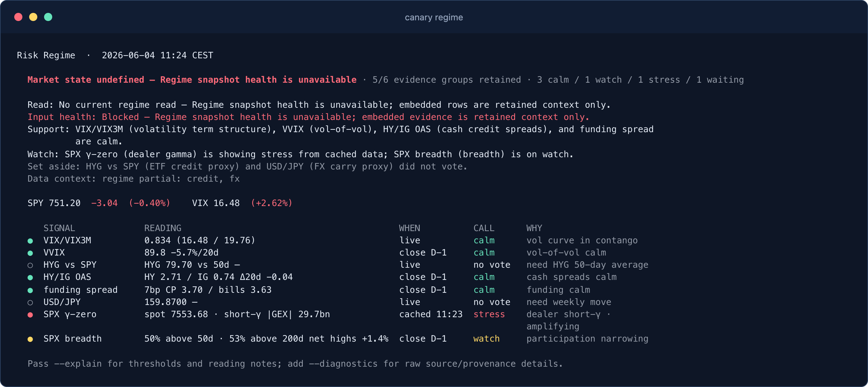Click the '3 calm / 1 watch / 1 stress / 1 waiting' summary
The height and width of the screenshot is (387, 868).
pyautogui.click(x=640, y=80)
